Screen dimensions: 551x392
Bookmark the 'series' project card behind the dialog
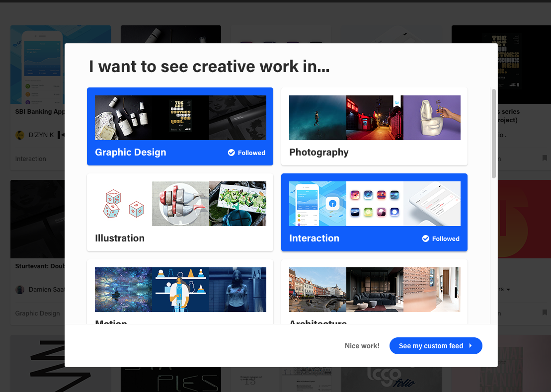tap(545, 158)
